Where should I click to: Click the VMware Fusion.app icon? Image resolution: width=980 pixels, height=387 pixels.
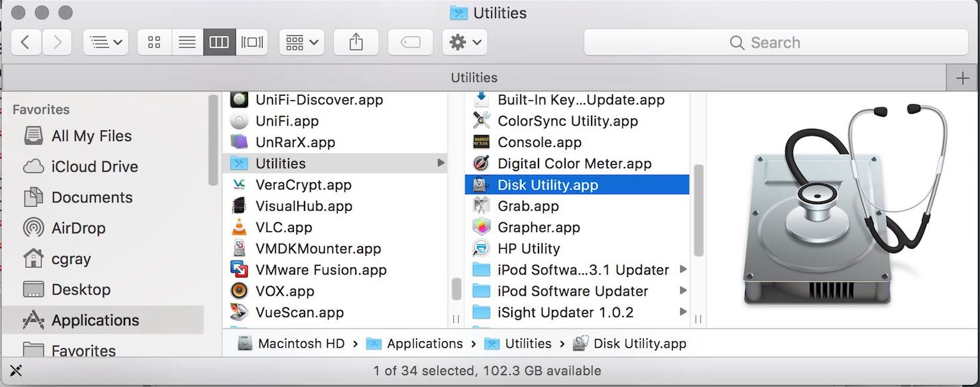click(x=239, y=270)
